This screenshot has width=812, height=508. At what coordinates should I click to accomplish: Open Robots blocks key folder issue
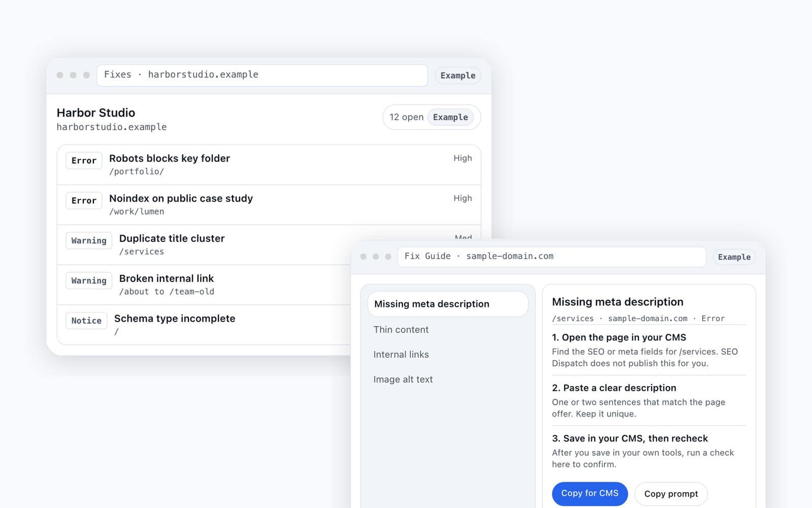point(269,165)
